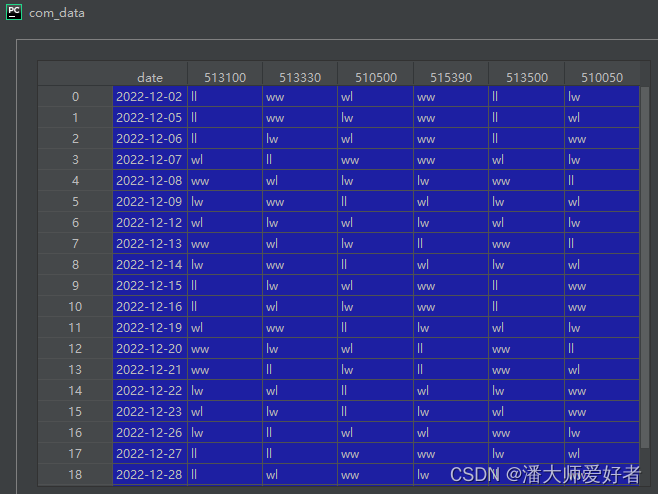Image resolution: width=658 pixels, height=494 pixels.
Task: Select row index 5 header
Action: pos(76,201)
